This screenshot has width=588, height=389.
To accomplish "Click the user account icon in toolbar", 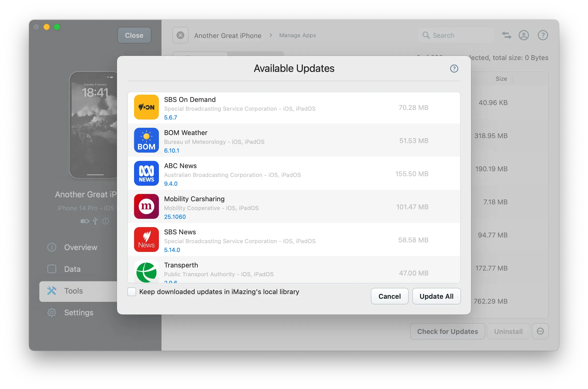I will click(524, 35).
